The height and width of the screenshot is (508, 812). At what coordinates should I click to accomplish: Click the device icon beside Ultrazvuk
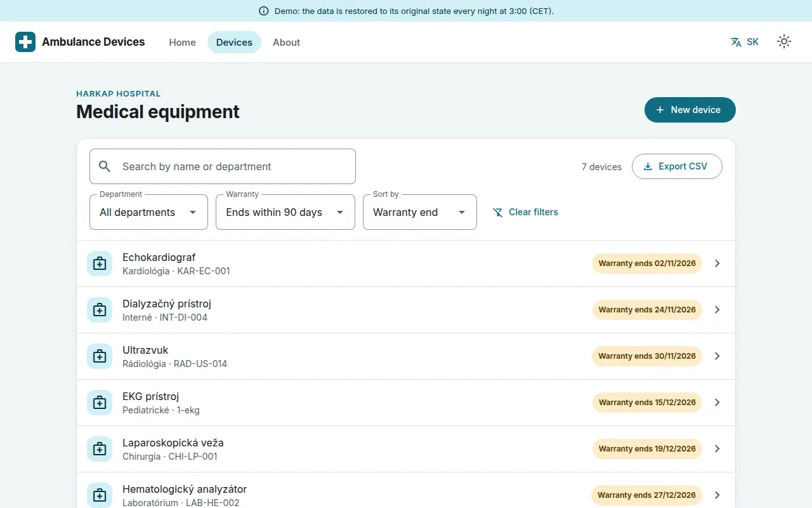pyautogui.click(x=100, y=356)
